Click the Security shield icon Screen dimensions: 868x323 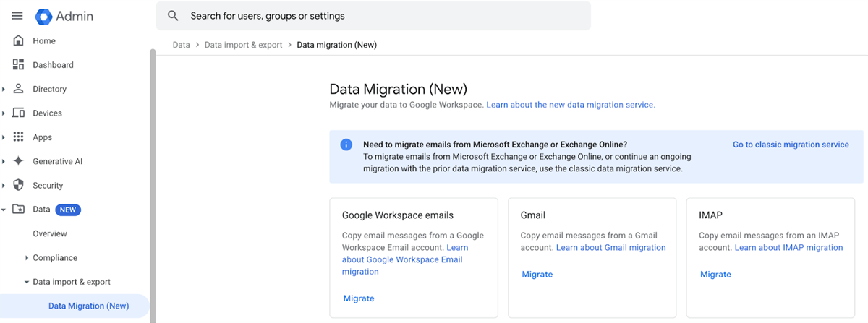19,186
